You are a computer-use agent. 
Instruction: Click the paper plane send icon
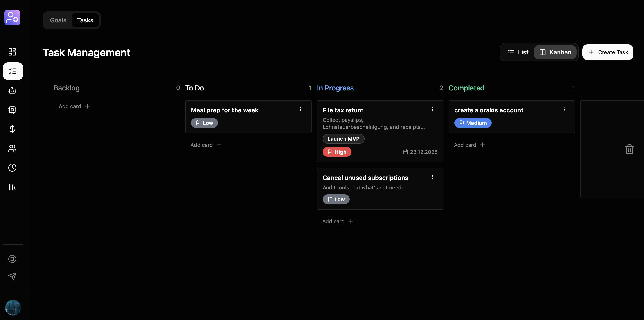tap(12, 276)
